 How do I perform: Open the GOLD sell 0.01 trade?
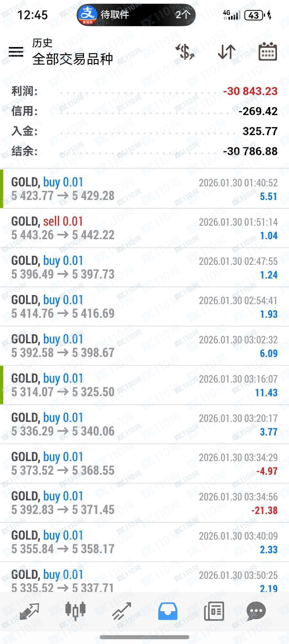pyautogui.click(x=144, y=228)
